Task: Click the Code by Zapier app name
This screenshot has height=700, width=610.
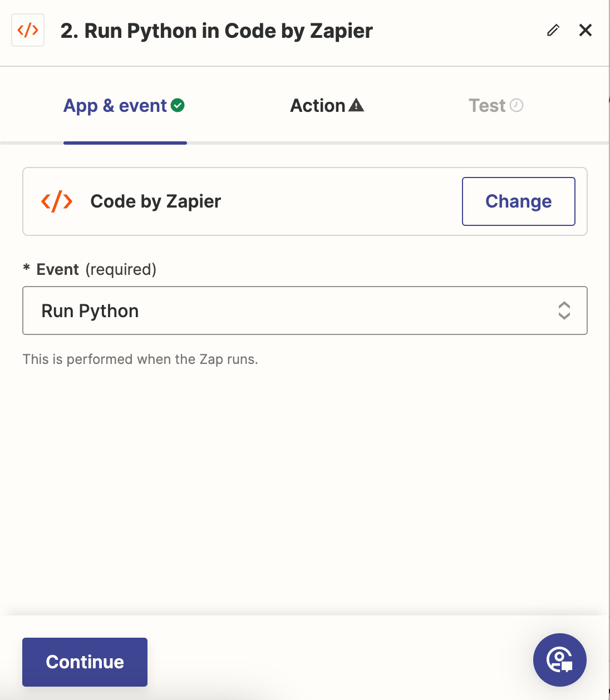Action: click(156, 201)
